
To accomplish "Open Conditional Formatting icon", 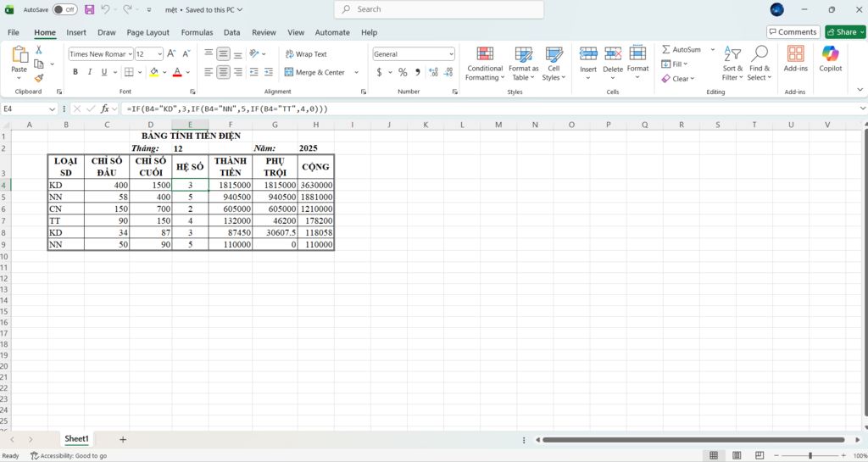I will (x=485, y=53).
